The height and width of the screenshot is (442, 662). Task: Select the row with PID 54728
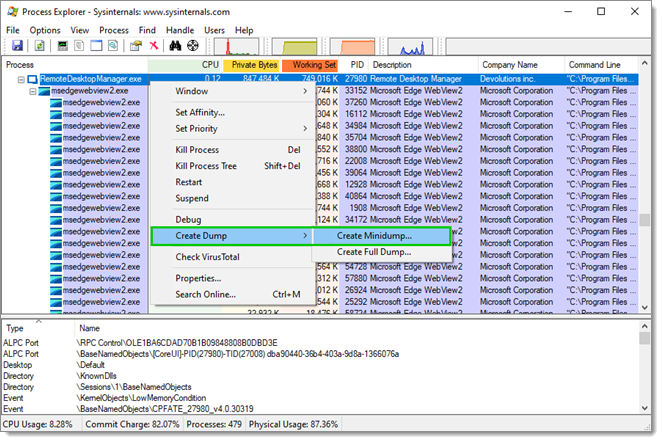320,267
